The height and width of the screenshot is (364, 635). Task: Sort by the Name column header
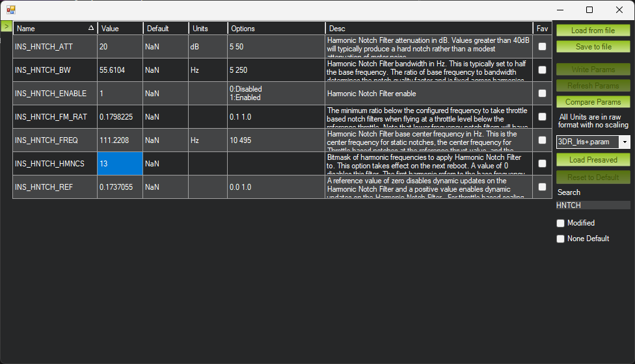[x=55, y=29]
